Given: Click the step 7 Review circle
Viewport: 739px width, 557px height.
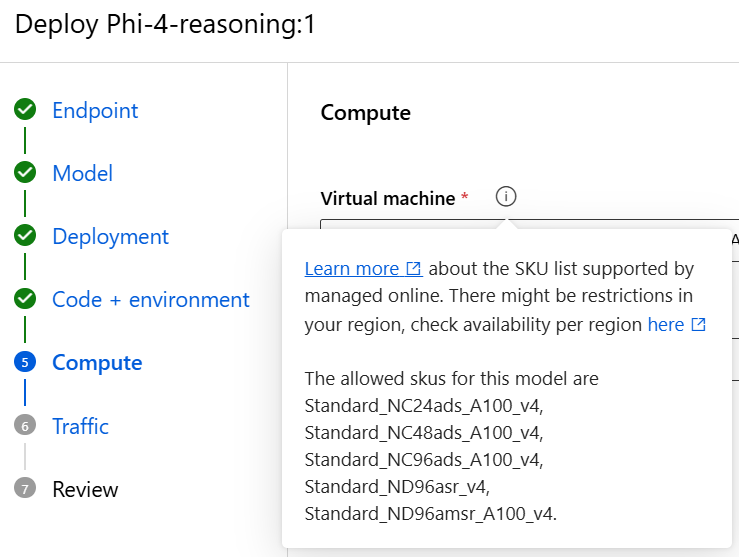Looking at the screenshot, I should [25, 488].
